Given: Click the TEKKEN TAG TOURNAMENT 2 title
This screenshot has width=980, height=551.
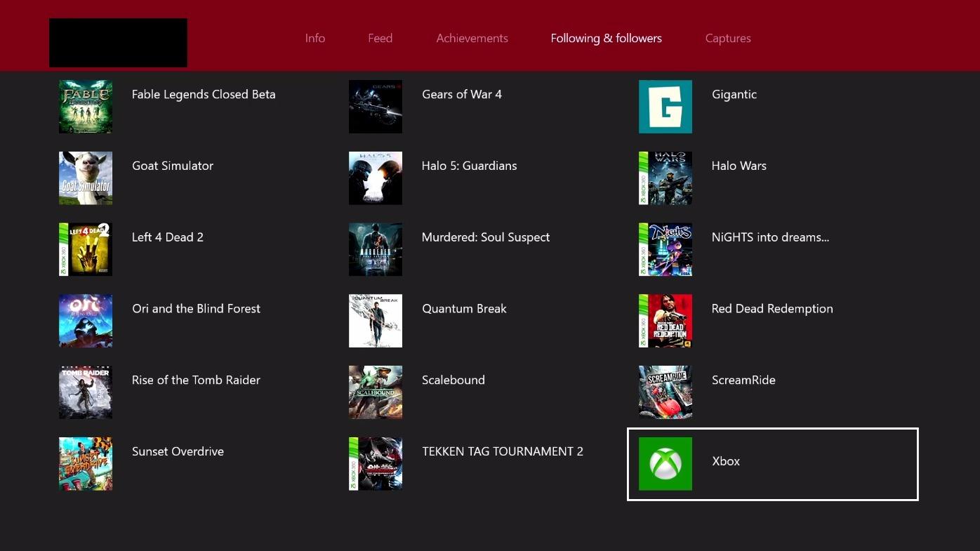Looking at the screenshot, I should click(502, 451).
